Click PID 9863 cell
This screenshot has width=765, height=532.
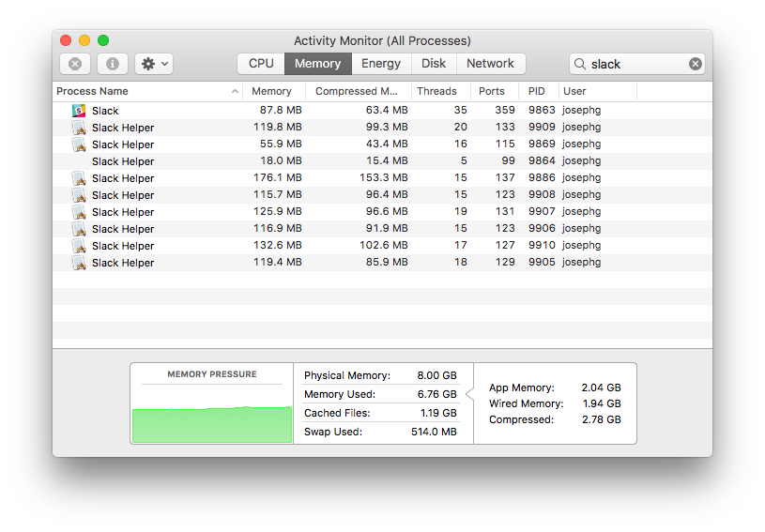click(542, 110)
